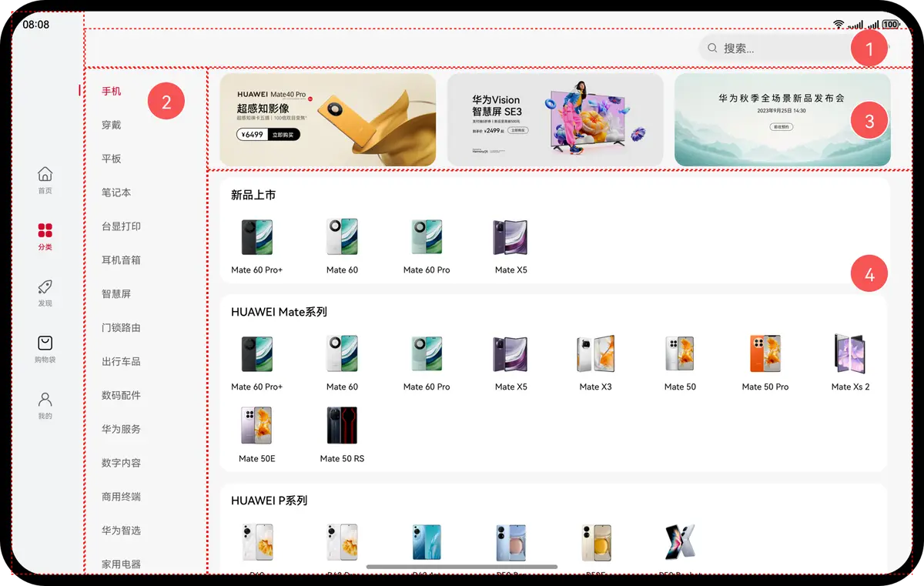The image size is (924, 586).
Task: Open the 华为智选 category
Action: pyautogui.click(x=121, y=531)
